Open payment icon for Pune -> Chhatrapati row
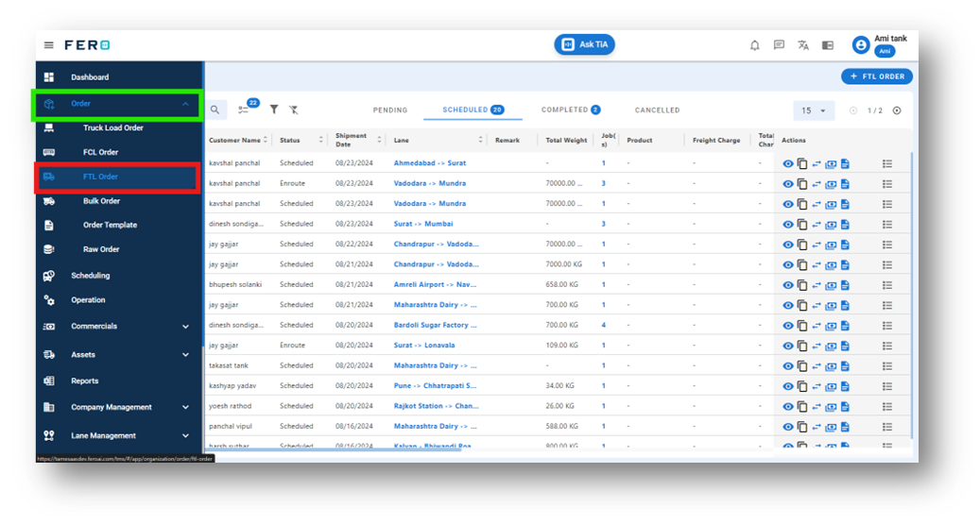Viewport: 980px width, 524px height. click(831, 386)
